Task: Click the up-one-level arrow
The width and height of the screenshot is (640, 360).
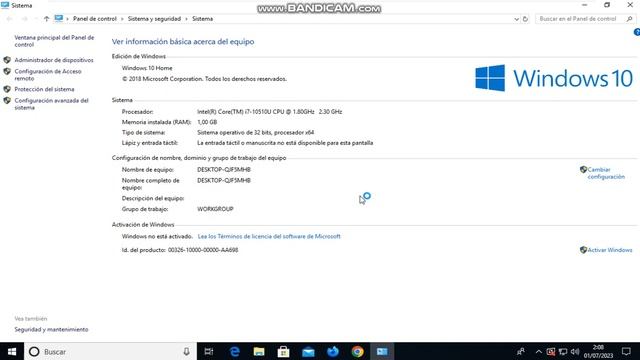Action: point(46,19)
